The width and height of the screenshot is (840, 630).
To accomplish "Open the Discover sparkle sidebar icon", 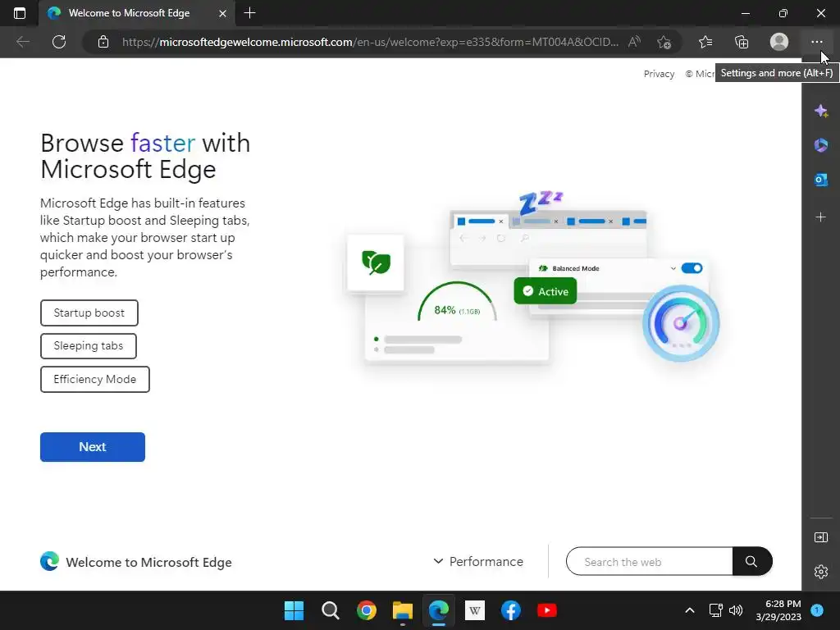I will pyautogui.click(x=820, y=111).
